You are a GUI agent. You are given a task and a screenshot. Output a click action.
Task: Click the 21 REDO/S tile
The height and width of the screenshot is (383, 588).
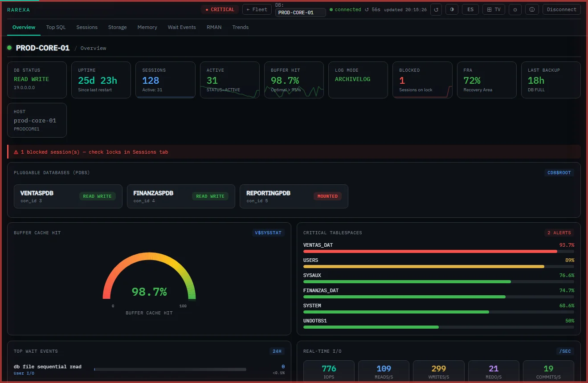click(x=494, y=371)
